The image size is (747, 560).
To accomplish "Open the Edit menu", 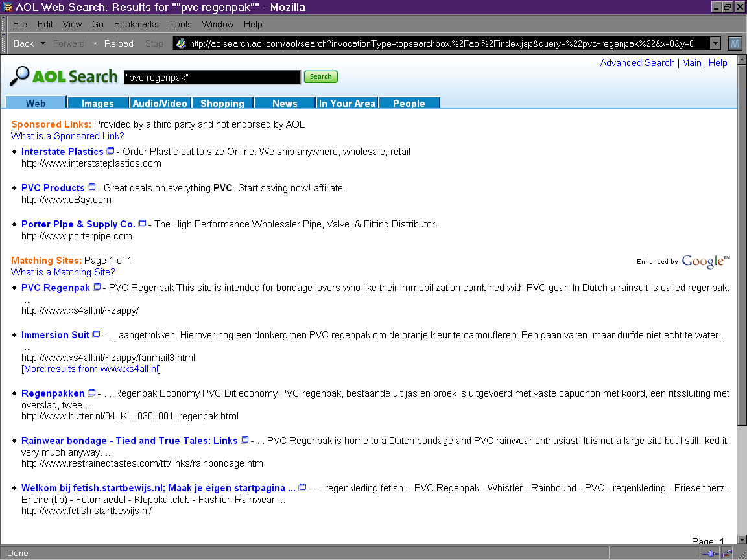I will pos(45,24).
